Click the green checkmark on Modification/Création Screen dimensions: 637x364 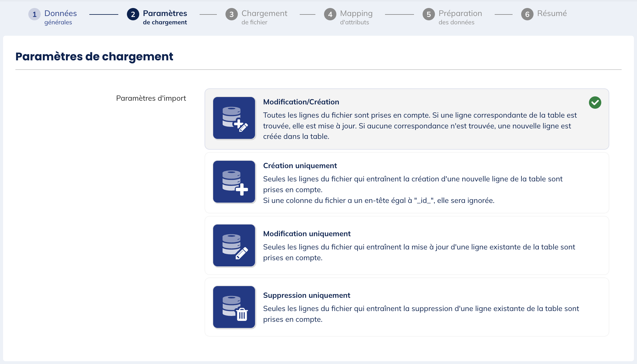[x=595, y=103]
